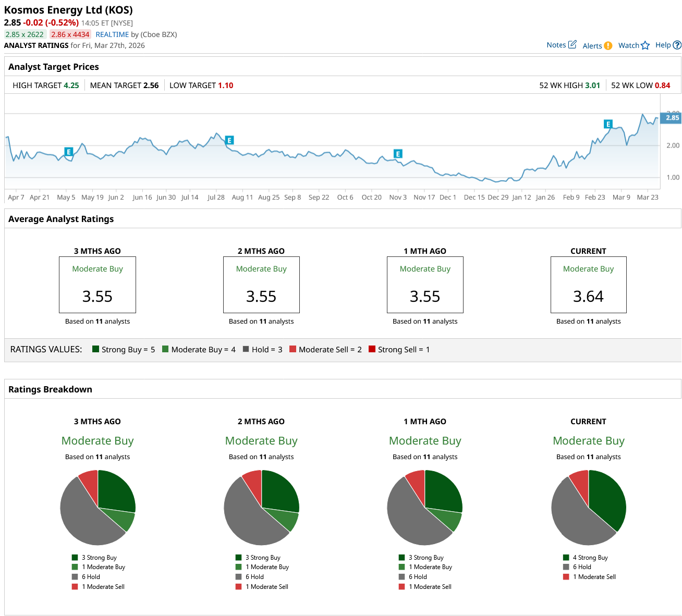Click the 6 Hold swatch under 3 MTHS AGO pie
The width and height of the screenshot is (682, 616).
click(x=75, y=577)
